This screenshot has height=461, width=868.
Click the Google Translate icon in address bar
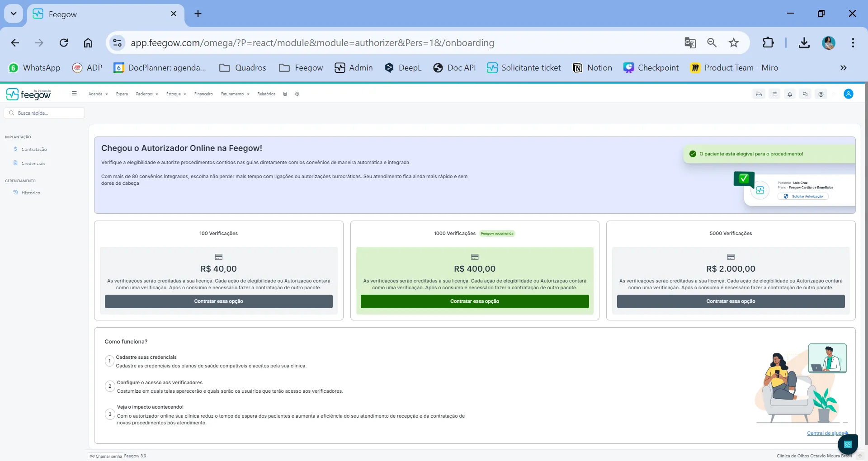(x=690, y=43)
